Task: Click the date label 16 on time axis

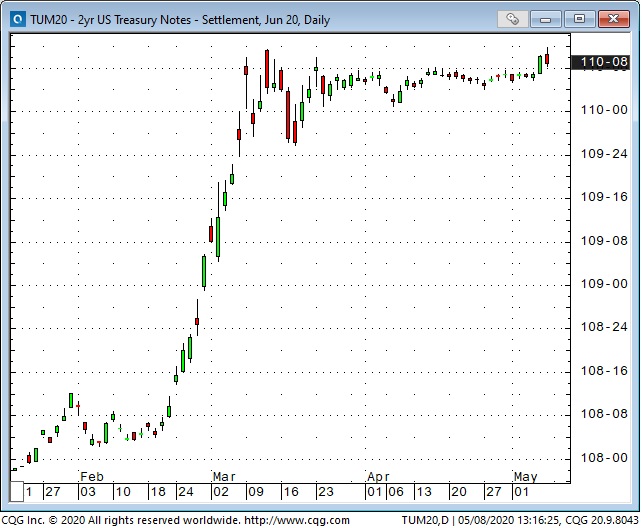Action: pos(291,492)
